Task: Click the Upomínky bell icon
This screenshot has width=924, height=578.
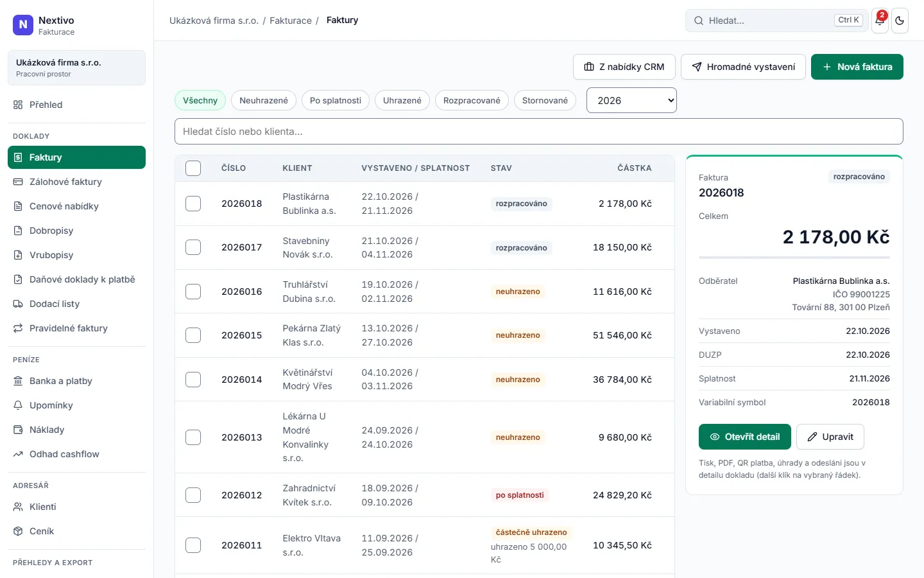Action: [x=18, y=405]
